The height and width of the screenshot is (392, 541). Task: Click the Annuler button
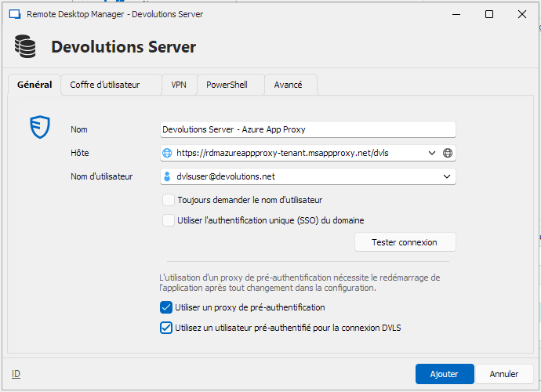tap(504, 374)
